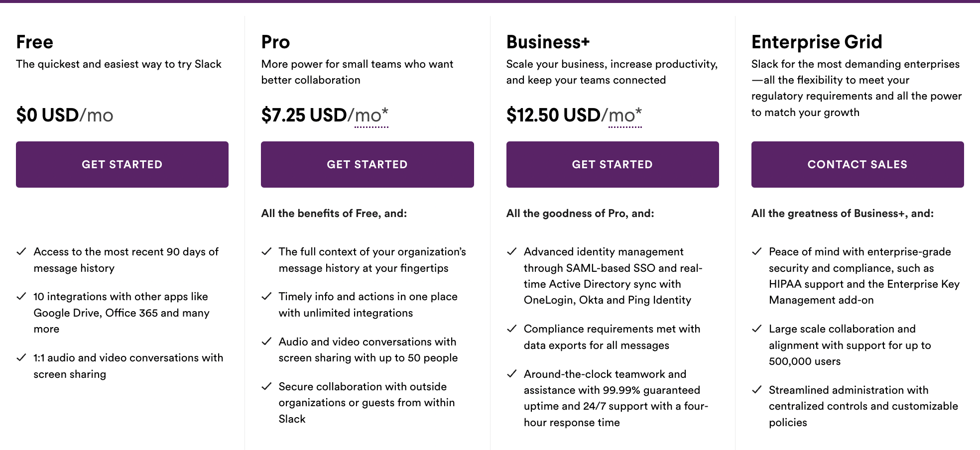Click the Pro plan heading
Image resolution: width=980 pixels, height=450 pixels.
pyautogui.click(x=275, y=42)
